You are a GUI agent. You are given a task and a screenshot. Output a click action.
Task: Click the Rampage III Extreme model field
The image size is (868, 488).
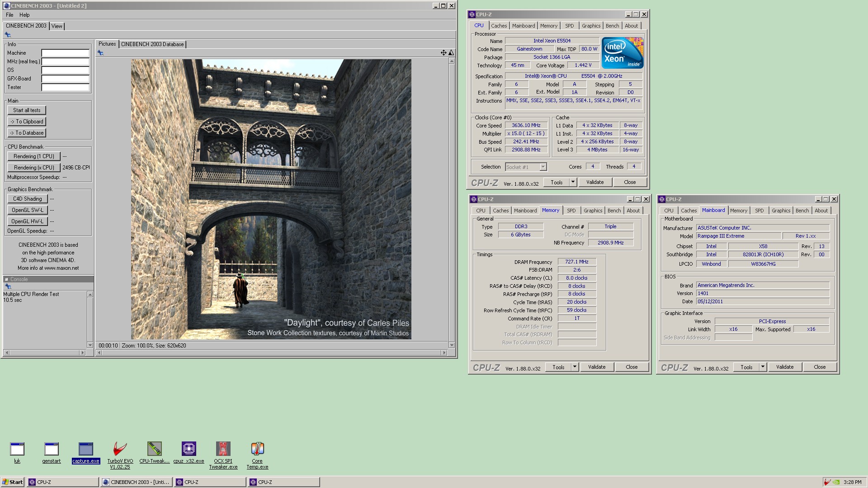739,236
